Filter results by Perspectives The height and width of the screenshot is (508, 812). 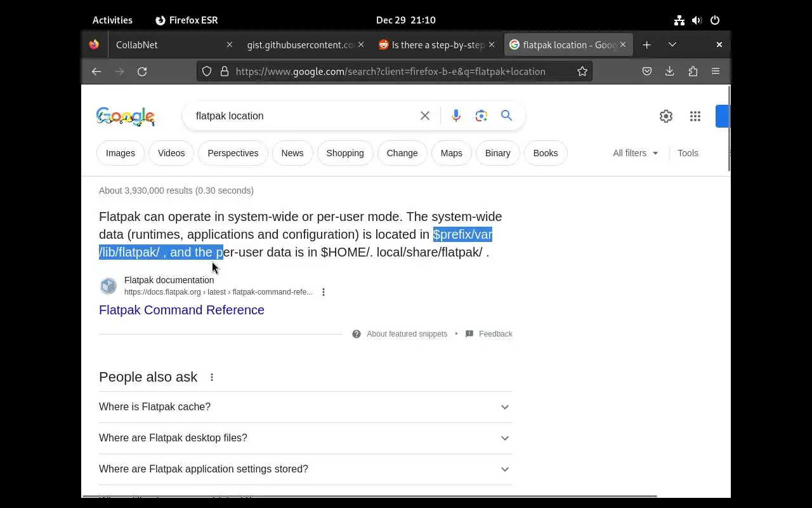pos(233,153)
